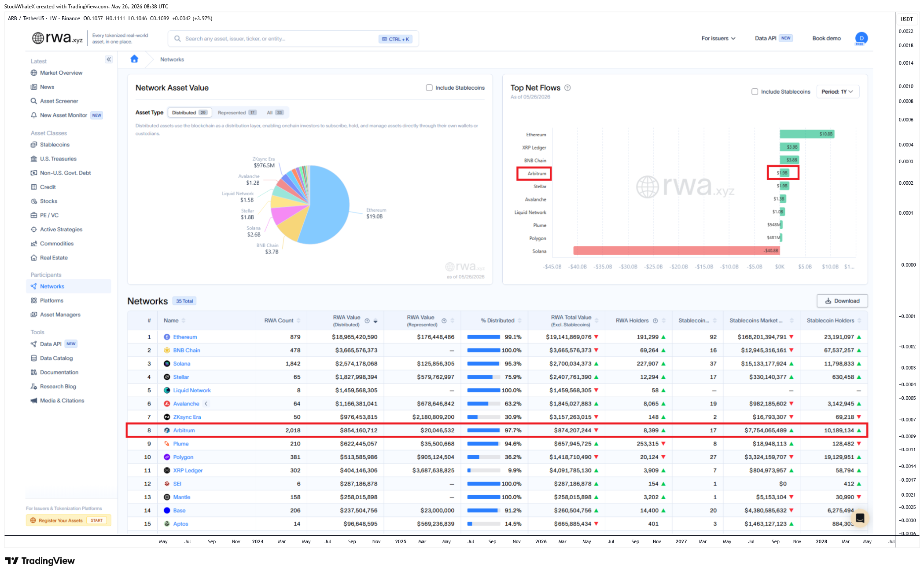Open the user avatar D icon
This screenshot has height=574, width=924.
point(861,39)
